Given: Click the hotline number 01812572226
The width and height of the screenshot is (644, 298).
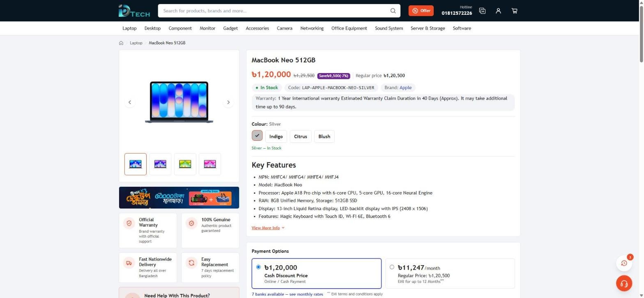Looking at the screenshot, I should click(457, 13).
